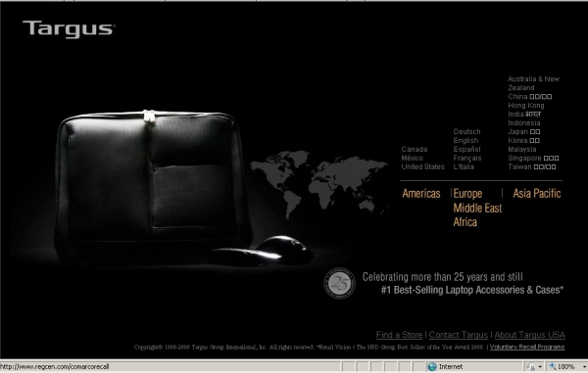Image resolution: width=588 pixels, height=373 pixels.
Task: Click the 25 years anniversary badge
Action: click(x=339, y=283)
